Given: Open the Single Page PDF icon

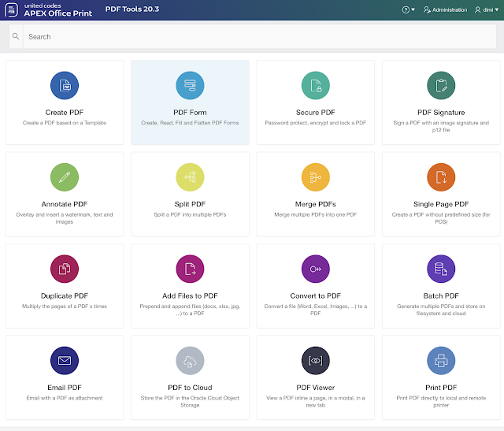Looking at the screenshot, I should [441, 177].
